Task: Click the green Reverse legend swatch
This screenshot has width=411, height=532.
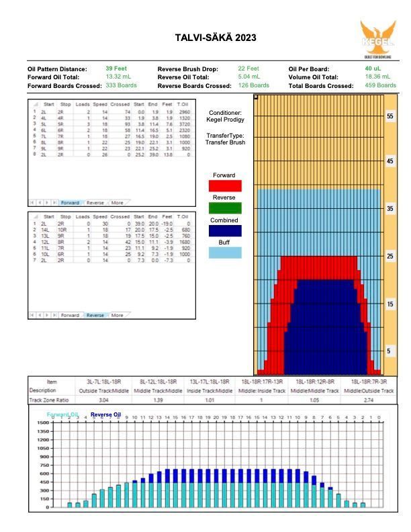Action: pyautogui.click(x=225, y=208)
